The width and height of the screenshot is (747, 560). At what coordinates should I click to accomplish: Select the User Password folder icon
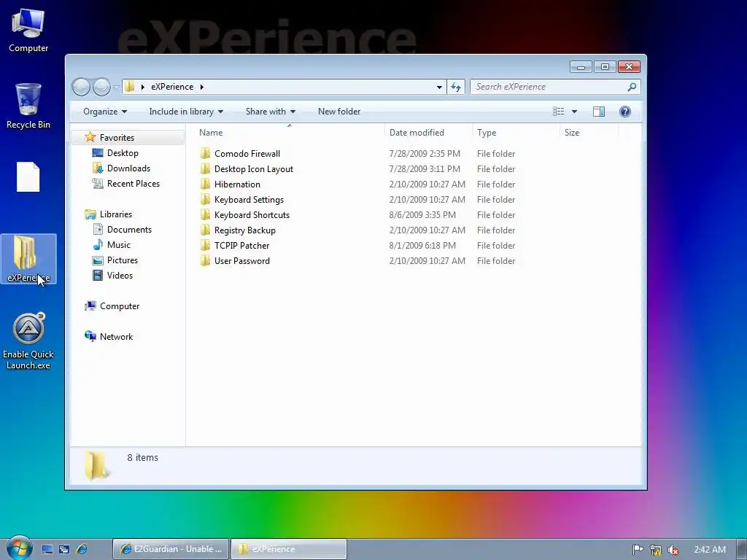pyautogui.click(x=205, y=260)
